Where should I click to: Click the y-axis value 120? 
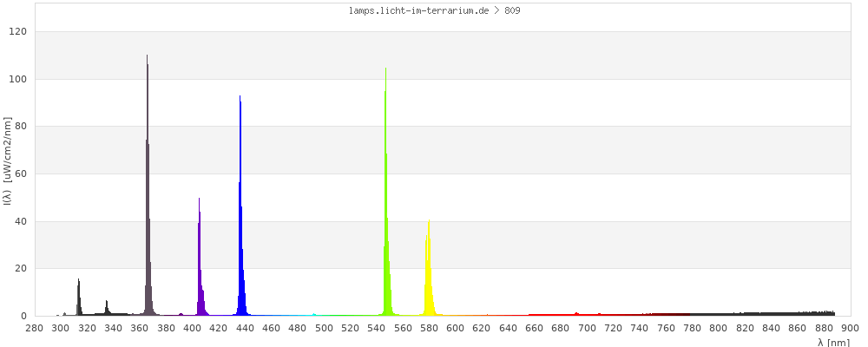coord(19,32)
